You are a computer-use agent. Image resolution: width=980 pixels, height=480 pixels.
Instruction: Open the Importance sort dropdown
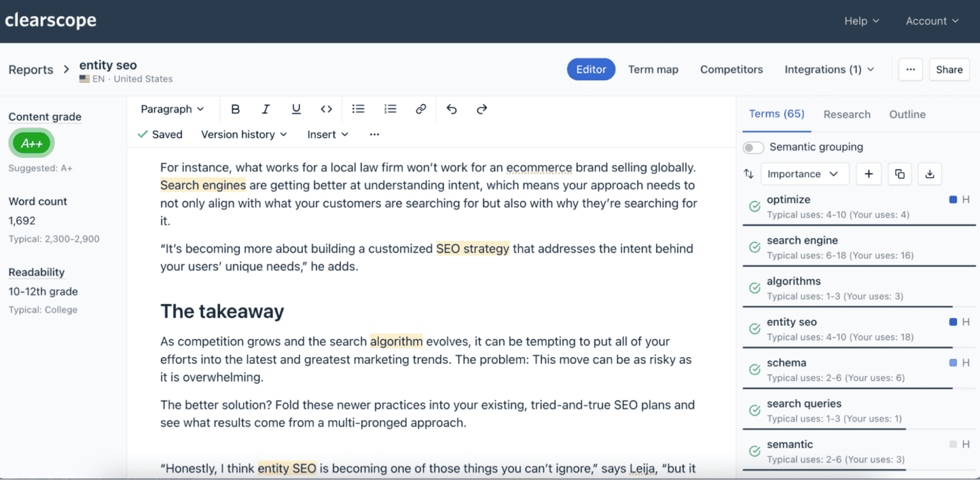pos(805,174)
